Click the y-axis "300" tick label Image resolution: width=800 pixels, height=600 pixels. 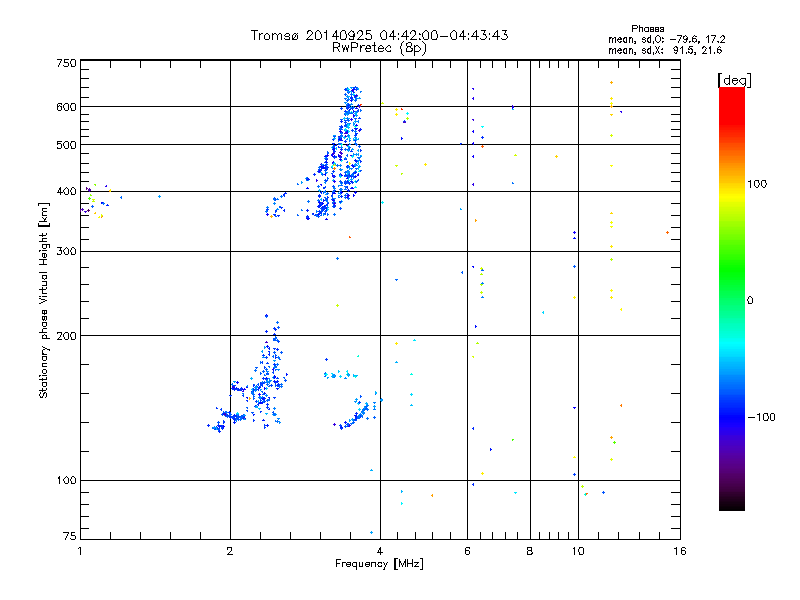click(66, 251)
